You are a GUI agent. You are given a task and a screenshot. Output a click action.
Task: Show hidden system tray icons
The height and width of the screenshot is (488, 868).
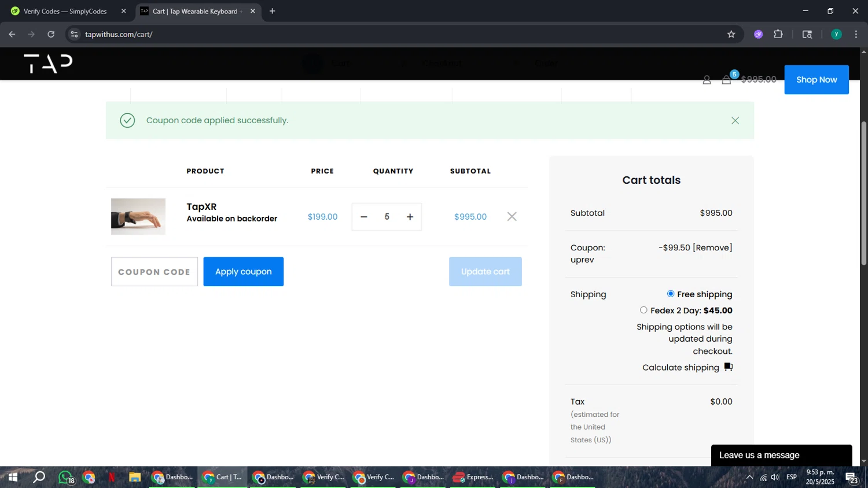749,478
